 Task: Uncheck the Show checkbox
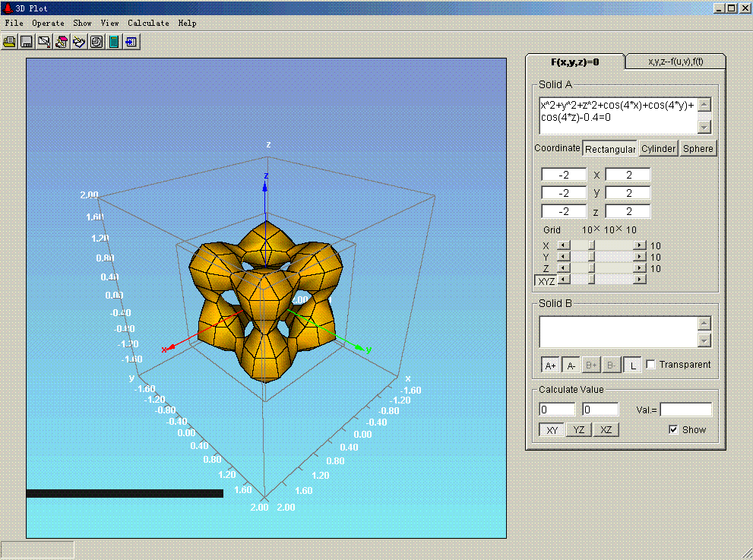(x=673, y=429)
